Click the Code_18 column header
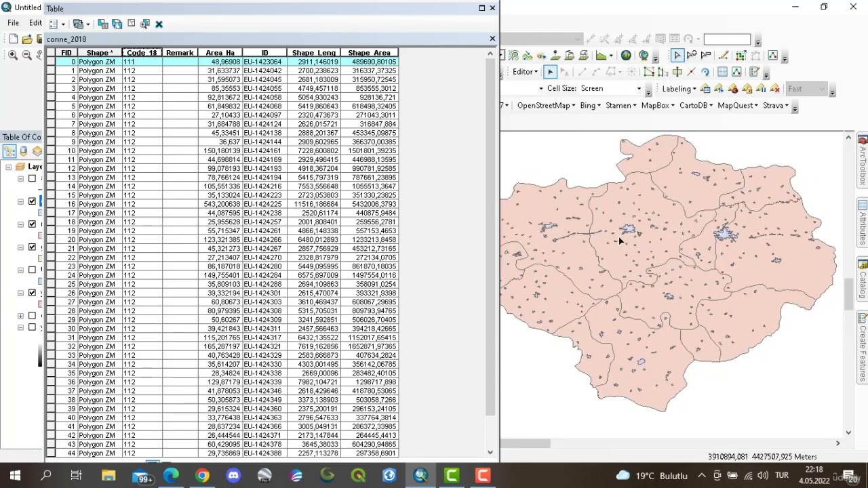The width and height of the screenshot is (868, 488). [x=142, y=53]
